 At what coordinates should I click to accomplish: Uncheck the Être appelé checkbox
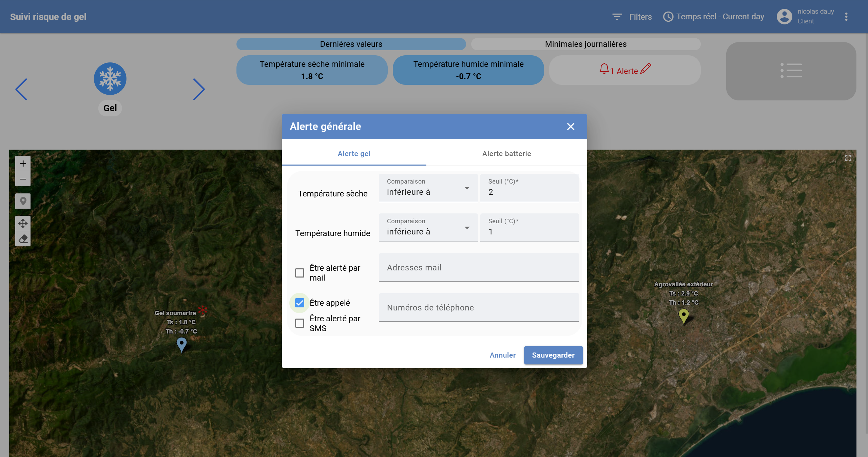[x=300, y=303]
